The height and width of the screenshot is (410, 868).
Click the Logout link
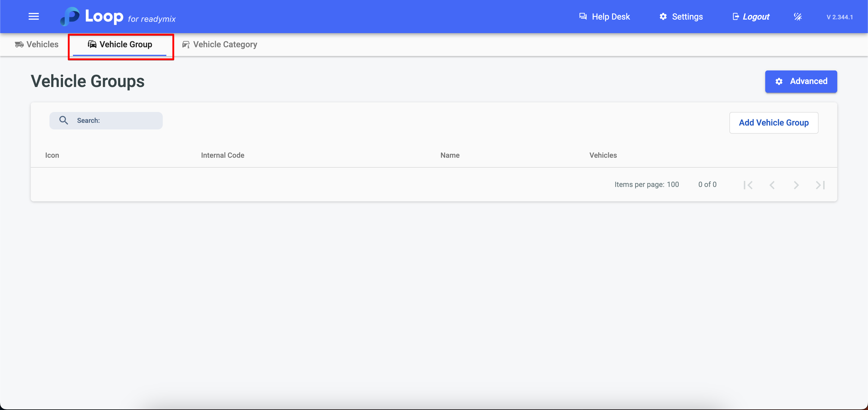coord(751,17)
